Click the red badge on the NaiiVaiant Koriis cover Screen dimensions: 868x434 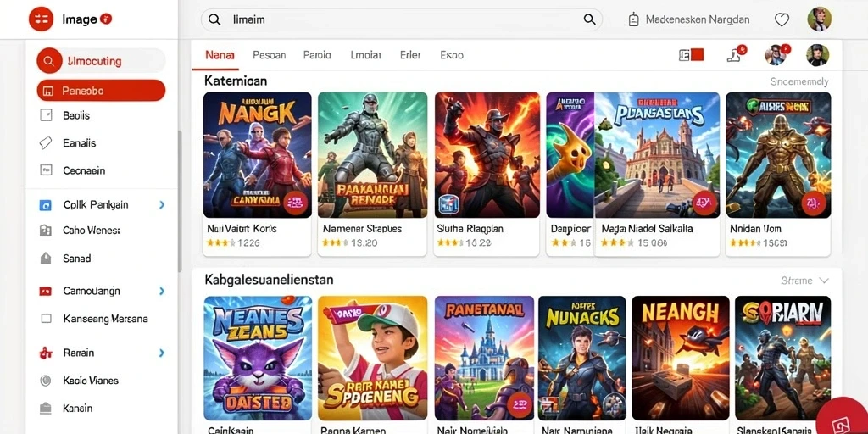tap(296, 203)
